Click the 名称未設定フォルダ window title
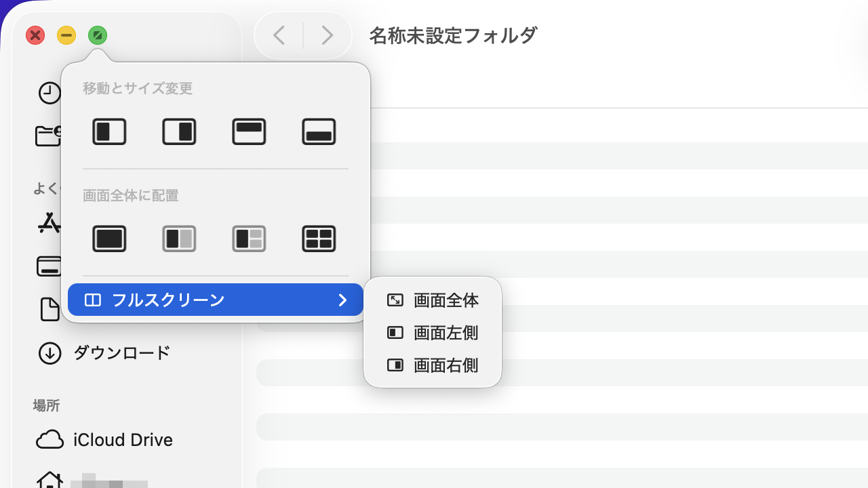Viewport: 868px width, 488px height. click(x=452, y=35)
